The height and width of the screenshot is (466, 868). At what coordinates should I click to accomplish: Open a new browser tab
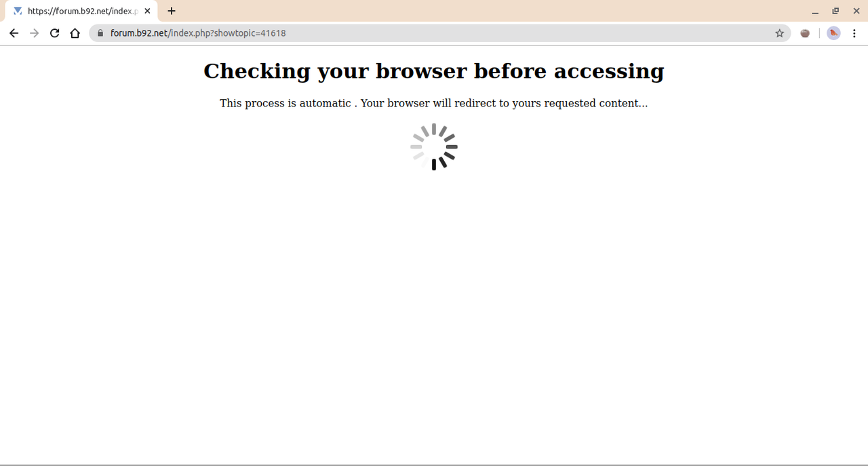click(x=172, y=11)
